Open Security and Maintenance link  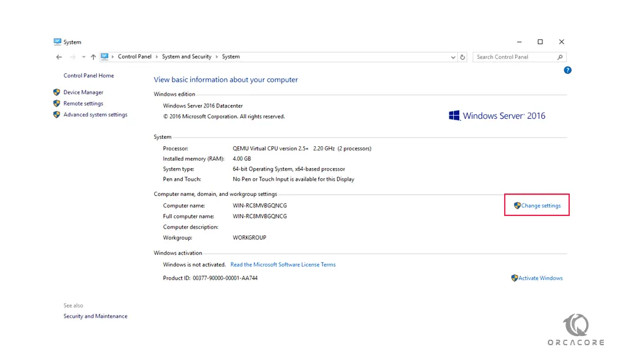click(95, 316)
